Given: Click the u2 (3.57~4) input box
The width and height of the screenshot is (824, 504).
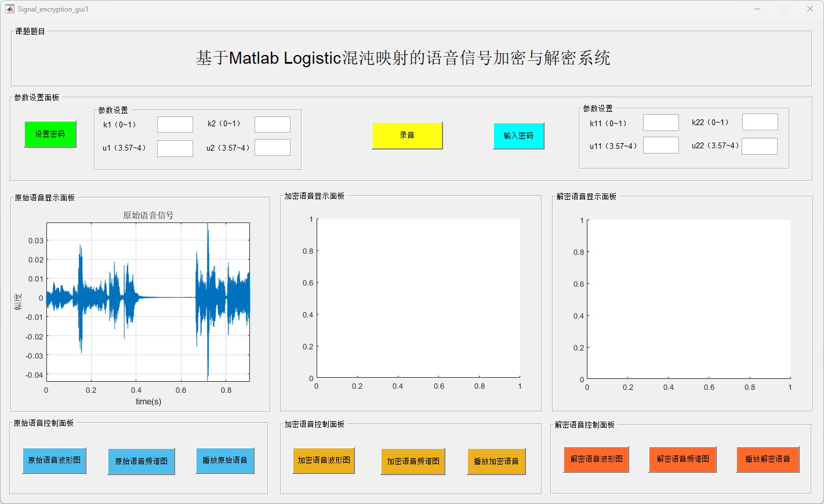Looking at the screenshot, I should [x=273, y=148].
